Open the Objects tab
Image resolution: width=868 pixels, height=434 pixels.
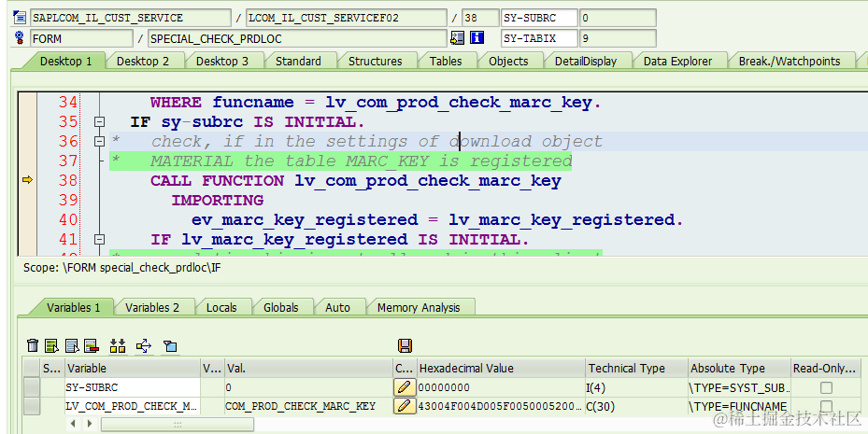[508, 61]
